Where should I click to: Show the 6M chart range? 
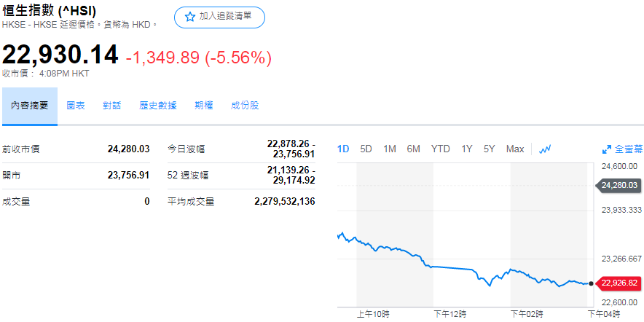414,149
